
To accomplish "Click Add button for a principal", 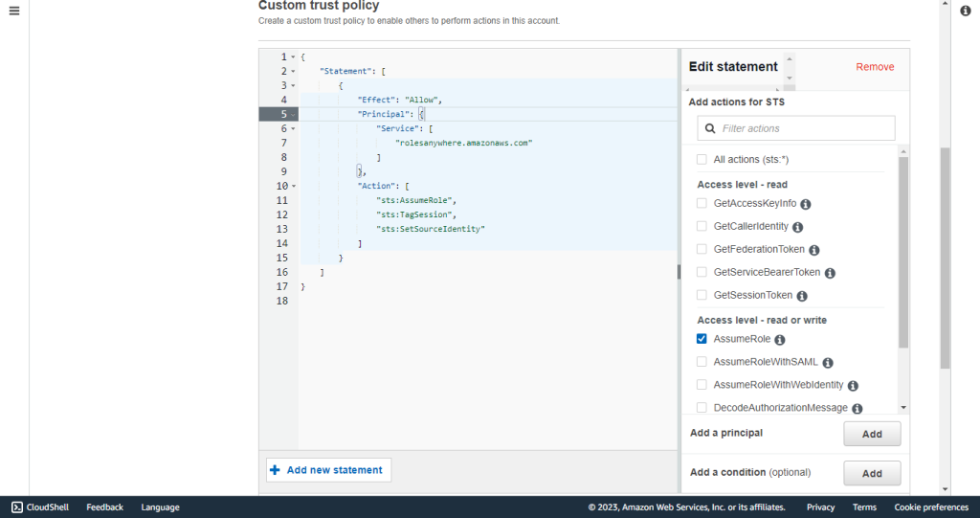I will (x=872, y=434).
